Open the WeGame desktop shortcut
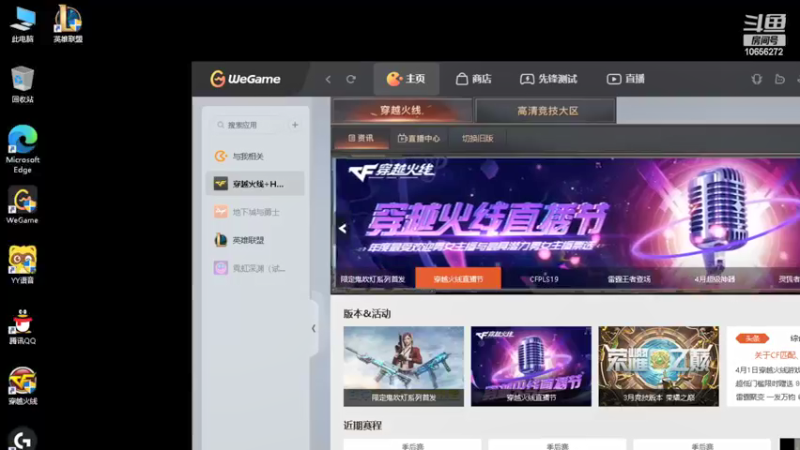Viewport: 800px width, 450px height. tap(22, 205)
